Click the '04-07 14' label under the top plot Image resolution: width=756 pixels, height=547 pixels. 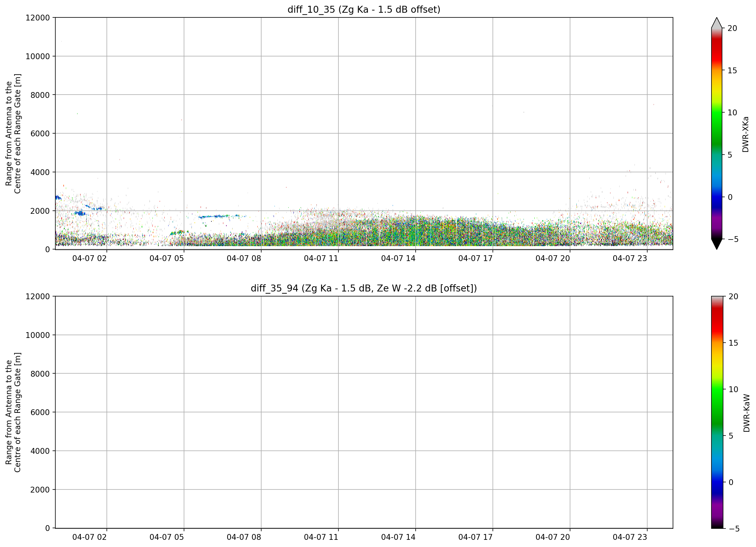pos(398,259)
